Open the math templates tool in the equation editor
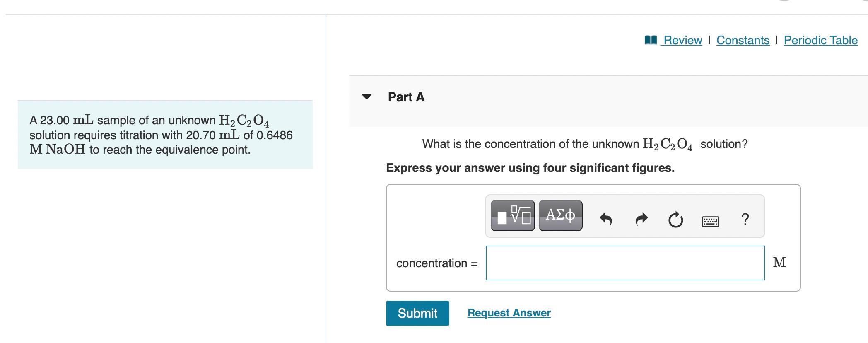The height and width of the screenshot is (343, 868). point(512,215)
